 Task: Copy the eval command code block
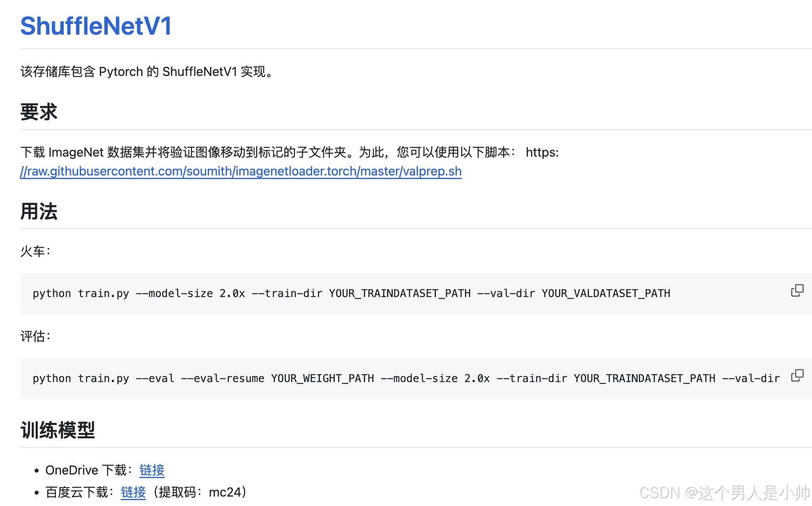pos(797,375)
